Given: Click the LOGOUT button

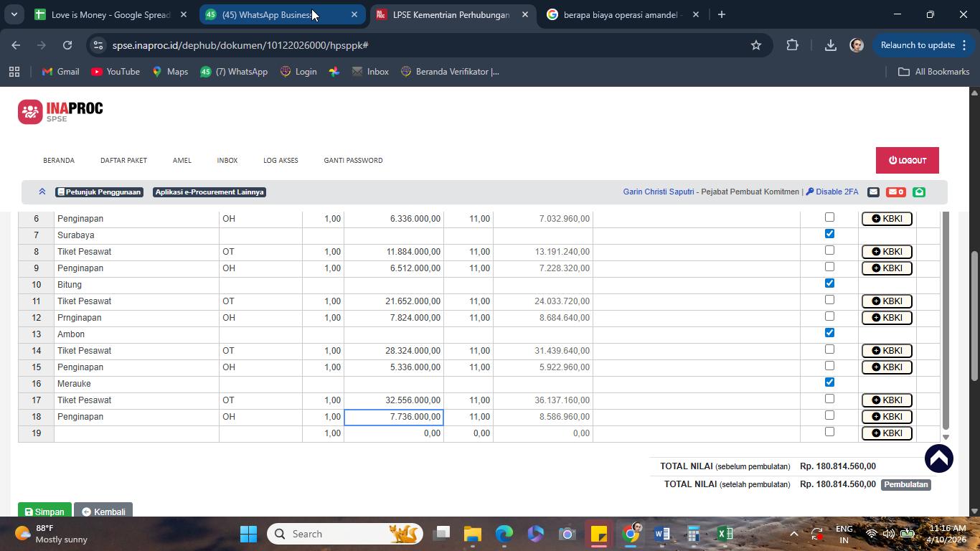Looking at the screenshot, I should pyautogui.click(x=907, y=160).
